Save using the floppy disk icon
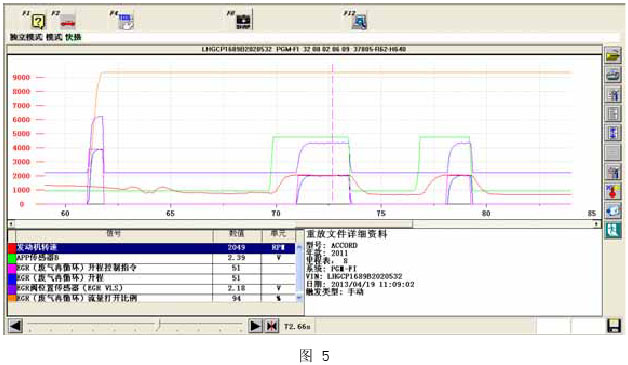Viewport: 628px width, 365px height. [x=614, y=326]
